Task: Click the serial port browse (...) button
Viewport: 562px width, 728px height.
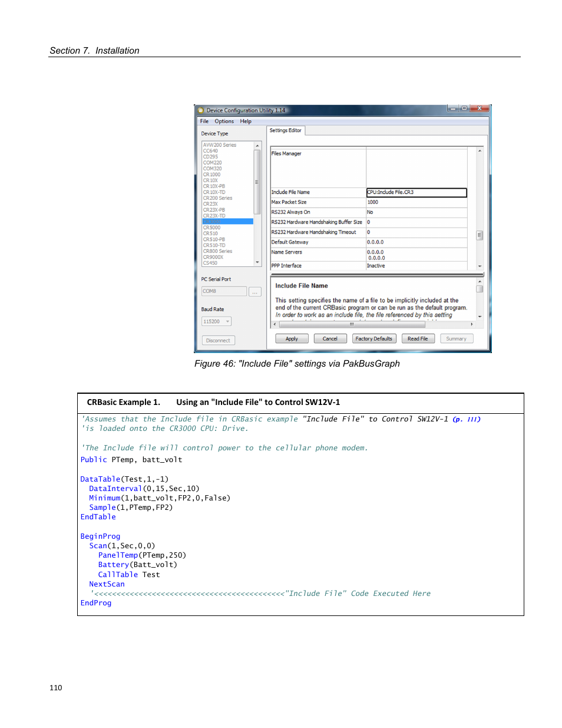Action: coord(255,292)
